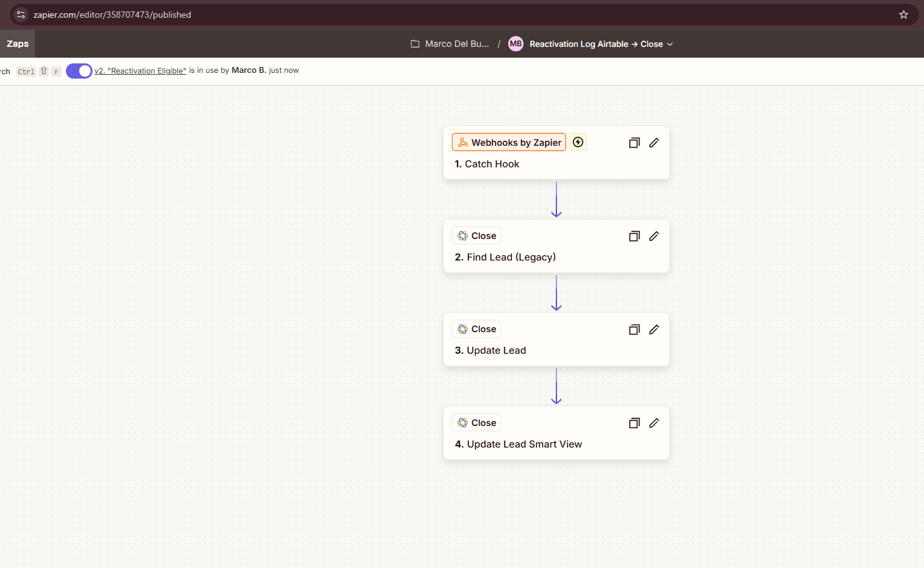
Task: Open the v2 "Reactivation Eligible" version link
Action: [x=140, y=71]
